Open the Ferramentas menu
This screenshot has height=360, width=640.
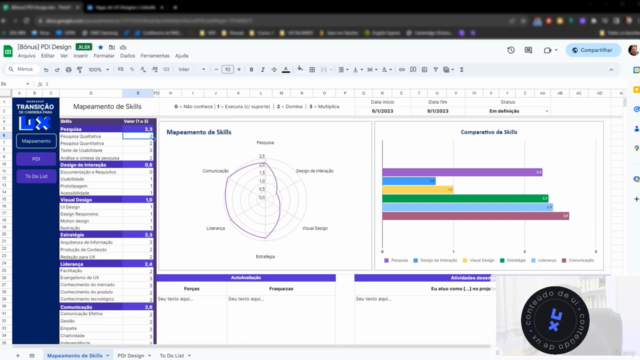155,56
